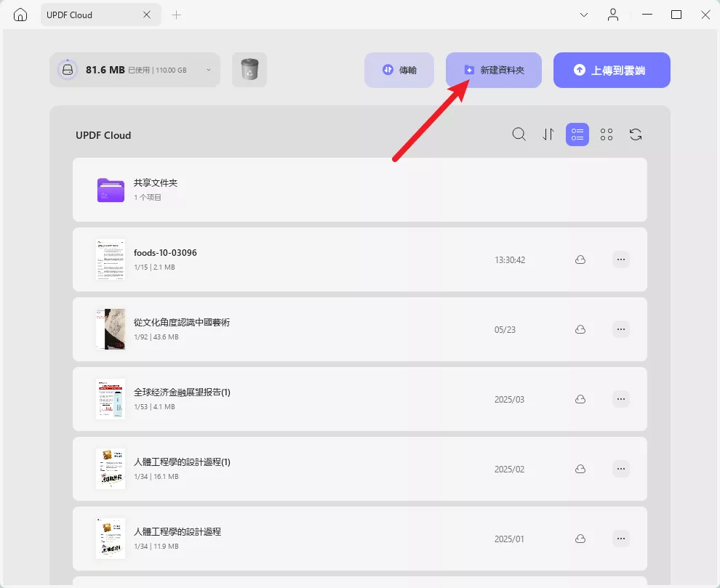
Task: Refresh the cloud file list
Action: (x=636, y=134)
